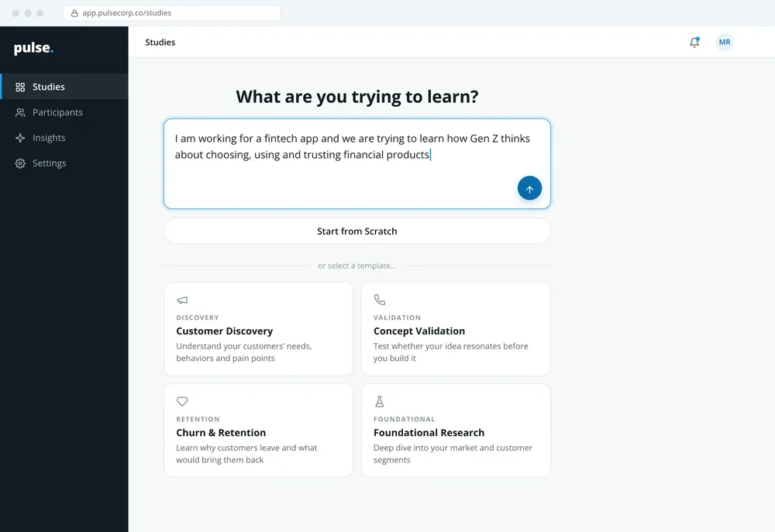
Task: Click the DISCOVERY category label
Action: 197,317
